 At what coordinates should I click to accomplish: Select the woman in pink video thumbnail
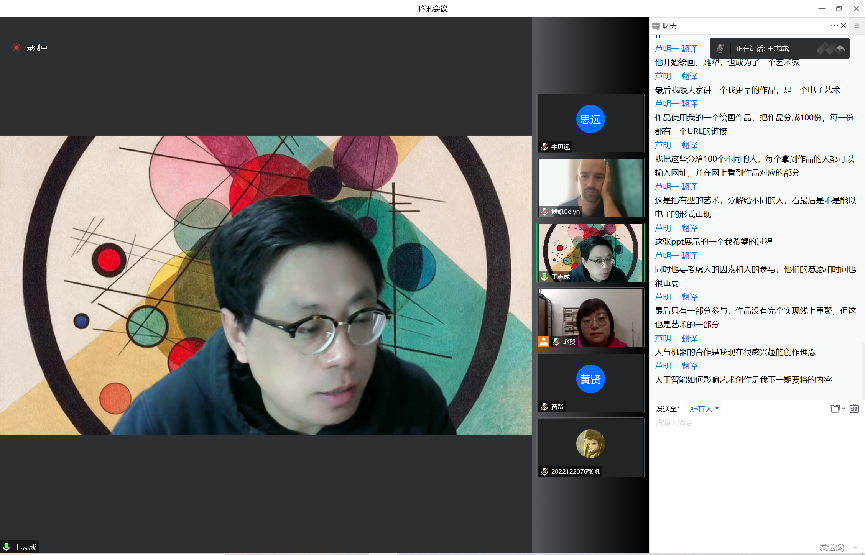590,317
